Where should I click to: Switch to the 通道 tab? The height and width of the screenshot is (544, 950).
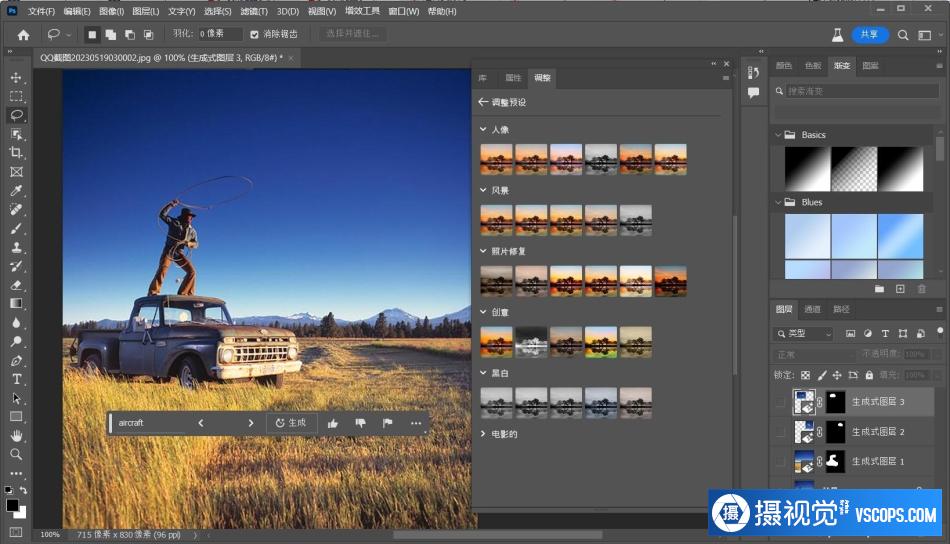click(x=812, y=310)
